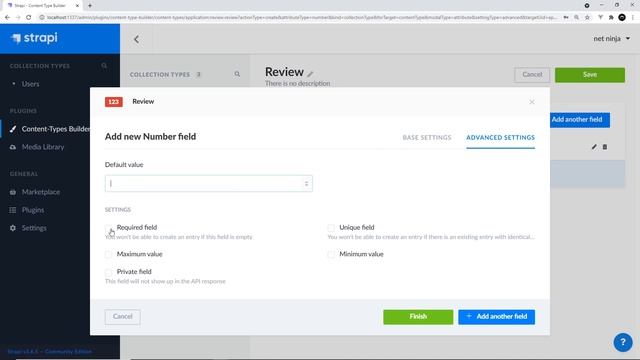Click the browser address bar
This screenshot has height=360, width=640.
[302, 18]
